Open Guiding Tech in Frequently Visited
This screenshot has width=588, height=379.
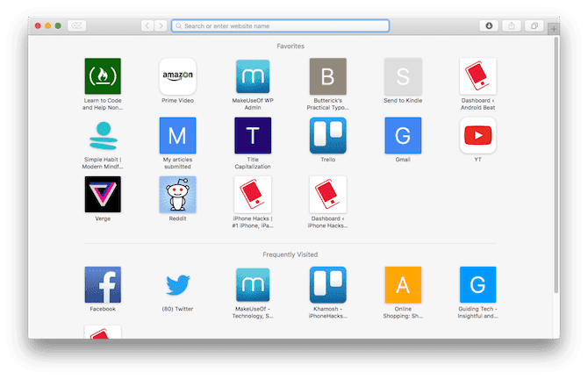pyautogui.click(x=477, y=284)
